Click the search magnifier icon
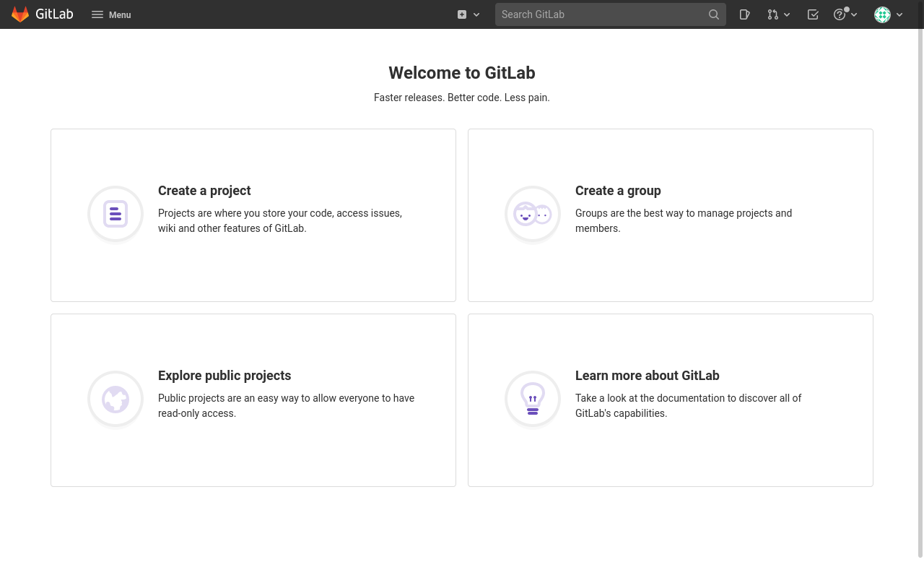 pyautogui.click(x=714, y=14)
